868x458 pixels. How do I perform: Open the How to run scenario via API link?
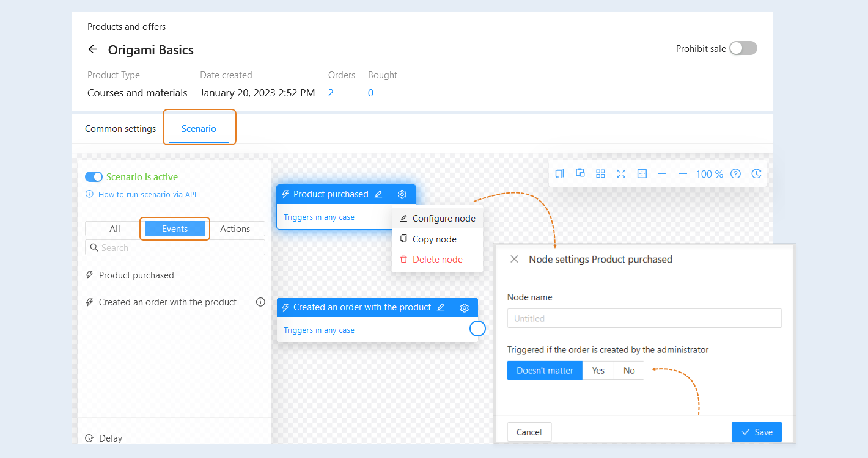pyautogui.click(x=147, y=195)
